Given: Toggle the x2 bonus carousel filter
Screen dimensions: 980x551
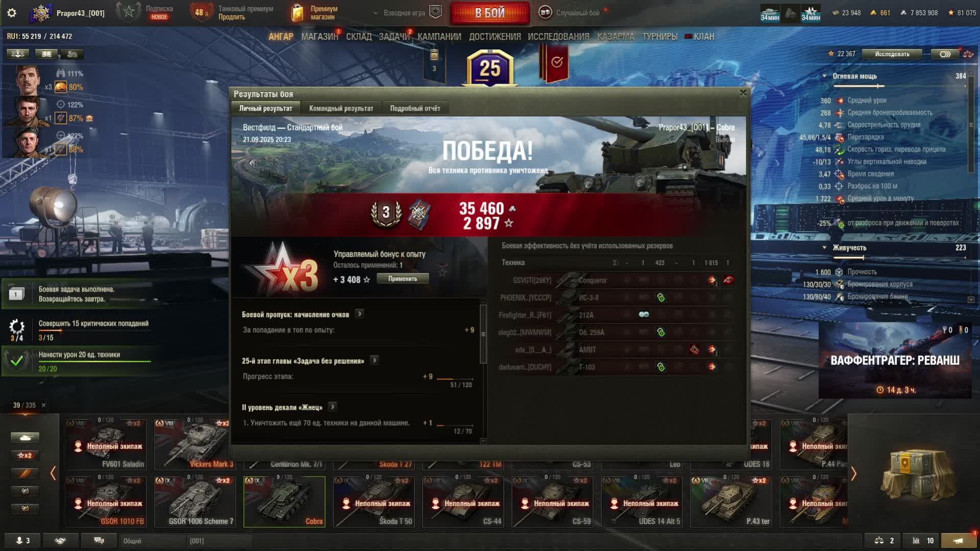Looking at the screenshot, I should pos(24,456).
